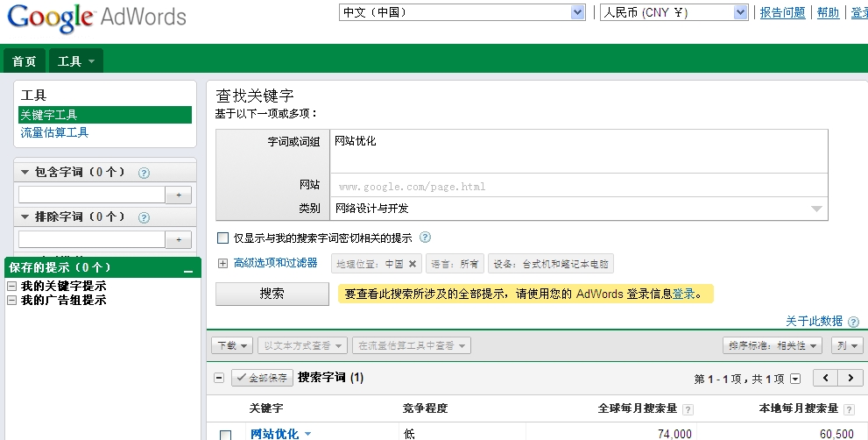This screenshot has width=868, height=440.
Task: Open the 关于此数据 link
Action: tap(815, 321)
